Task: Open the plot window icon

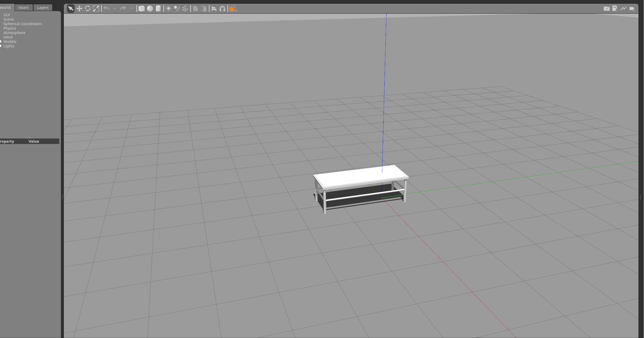Action: 623,9
